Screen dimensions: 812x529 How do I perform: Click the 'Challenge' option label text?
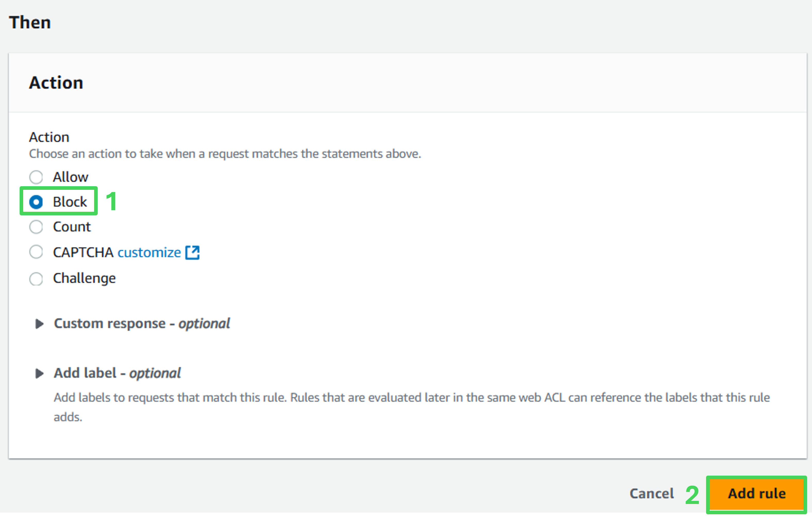click(x=84, y=279)
